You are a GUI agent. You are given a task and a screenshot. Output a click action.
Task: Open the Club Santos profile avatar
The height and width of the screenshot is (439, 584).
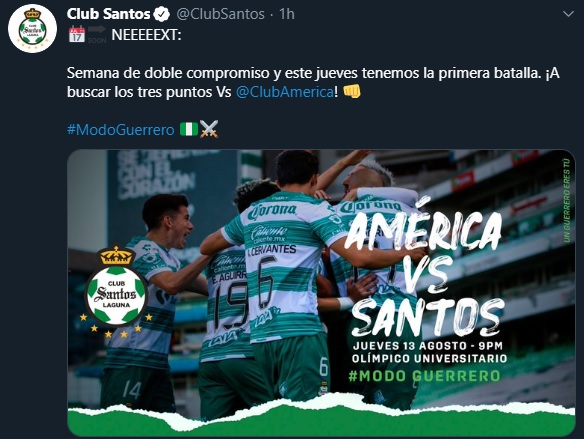coord(32,29)
